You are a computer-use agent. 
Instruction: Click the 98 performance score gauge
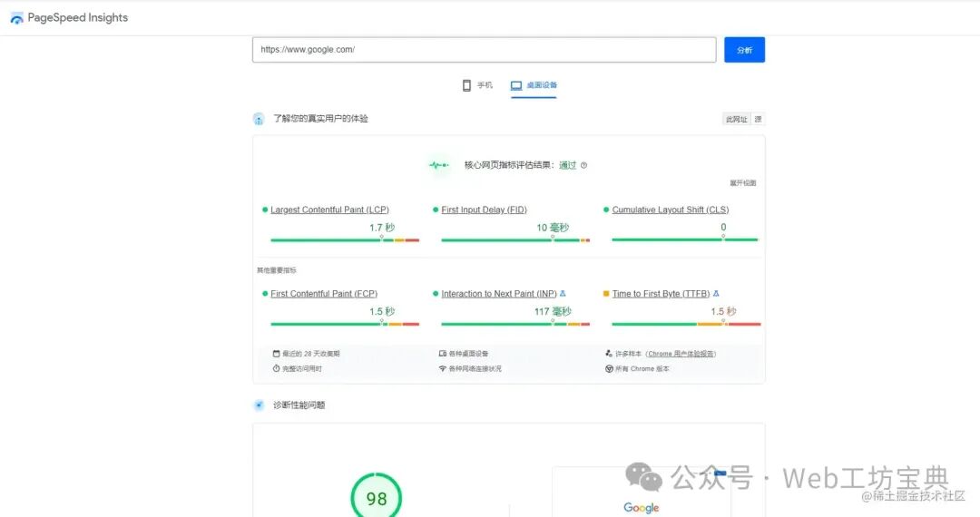coord(377,496)
